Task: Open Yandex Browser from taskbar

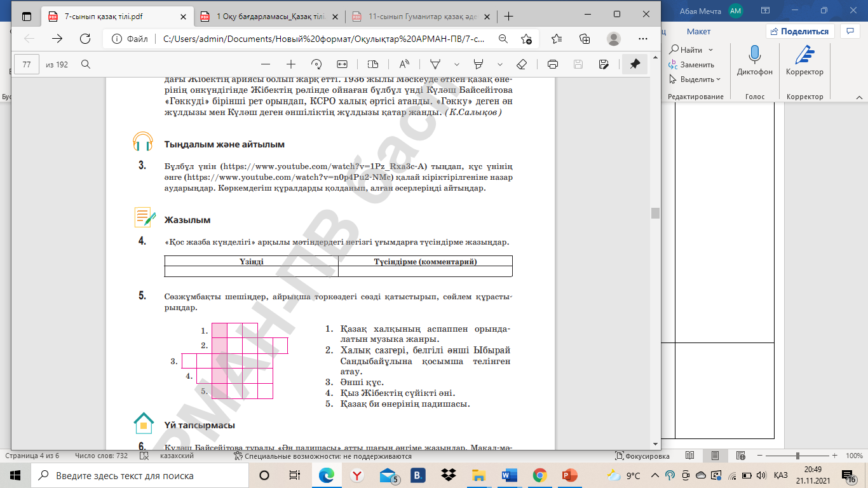Action: pyautogui.click(x=358, y=475)
